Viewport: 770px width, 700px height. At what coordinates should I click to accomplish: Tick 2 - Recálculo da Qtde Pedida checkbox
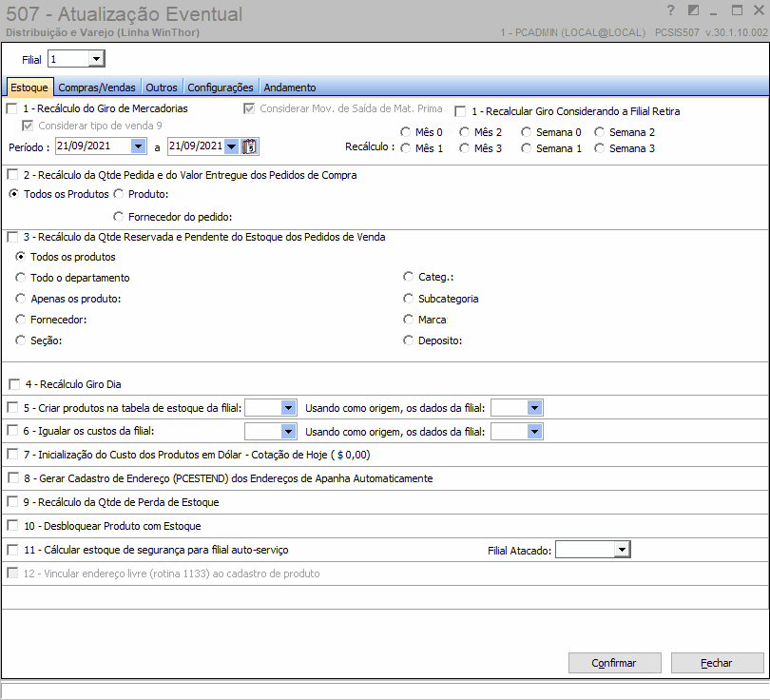click(x=12, y=174)
